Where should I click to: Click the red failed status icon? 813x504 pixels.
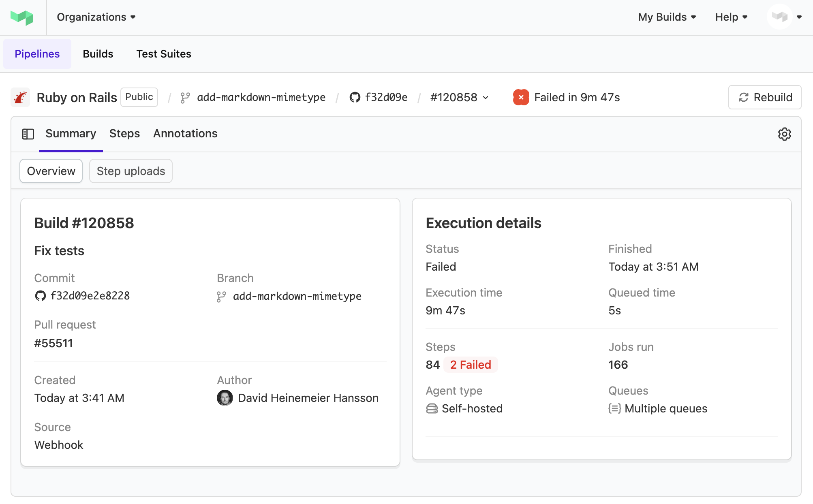coord(521,97)
